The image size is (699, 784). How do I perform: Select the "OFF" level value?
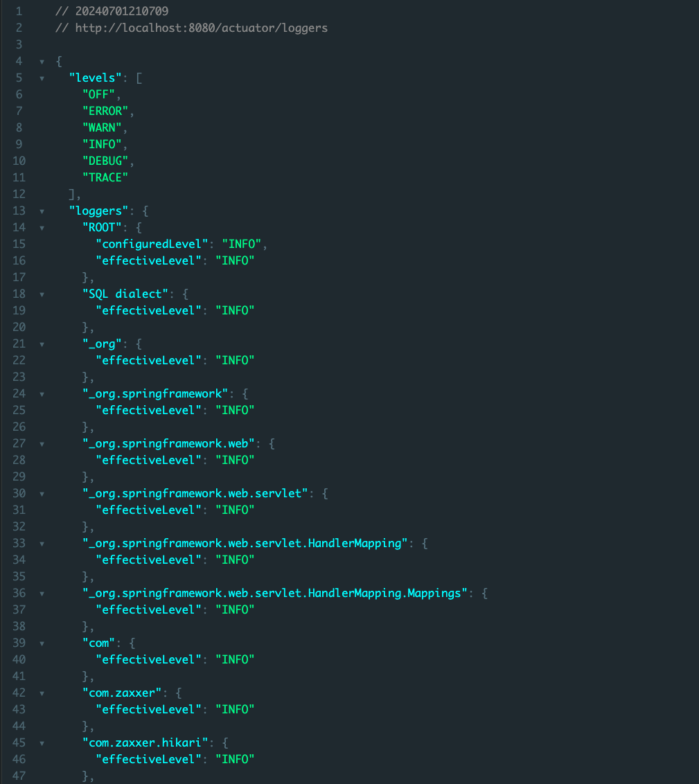[98, 94]
